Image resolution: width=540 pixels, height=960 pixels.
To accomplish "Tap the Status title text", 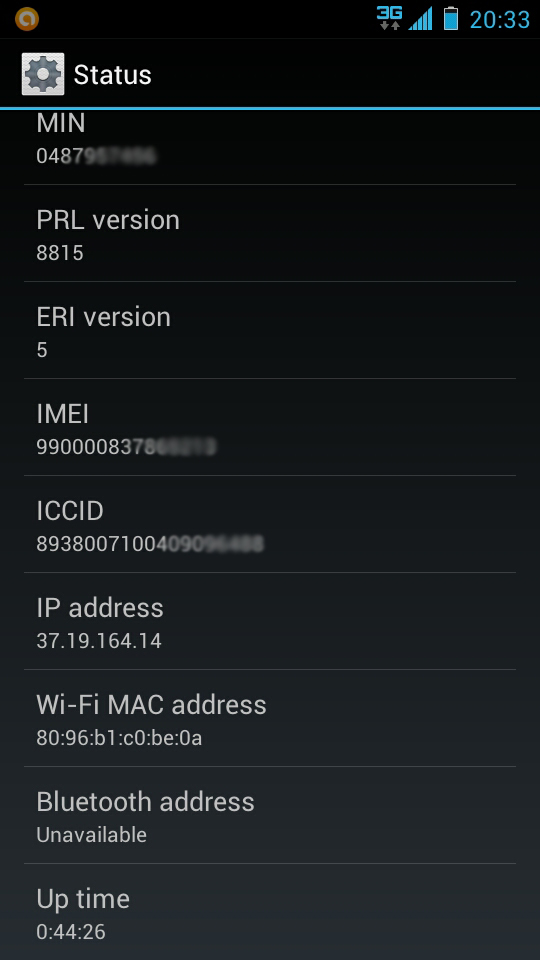I will click(x=113, y=75).
